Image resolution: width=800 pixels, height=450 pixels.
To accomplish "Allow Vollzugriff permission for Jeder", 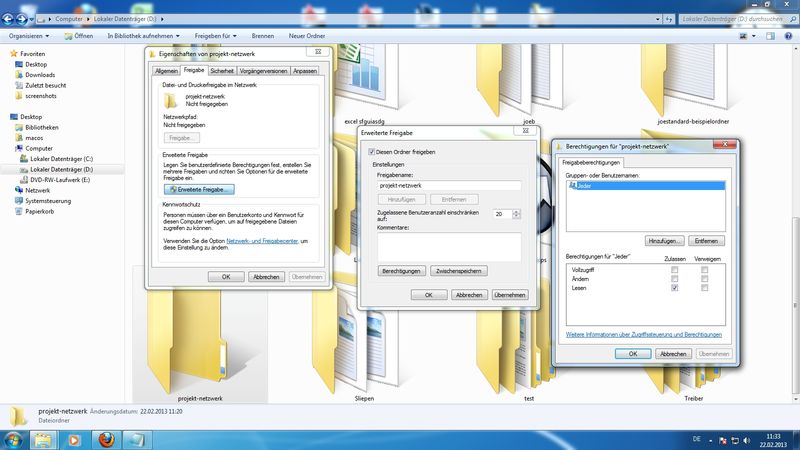I will coord(676,270).
